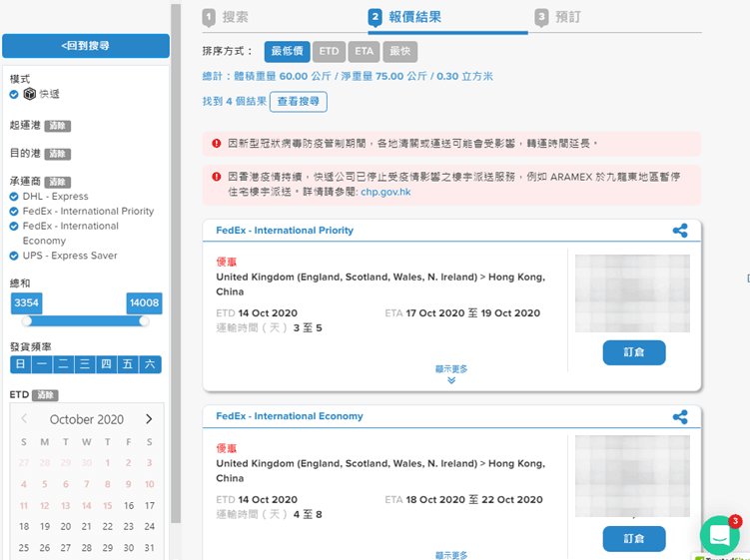
Task: Click the 找到 4 個結果 text
Action: click(x=234, y=102)
